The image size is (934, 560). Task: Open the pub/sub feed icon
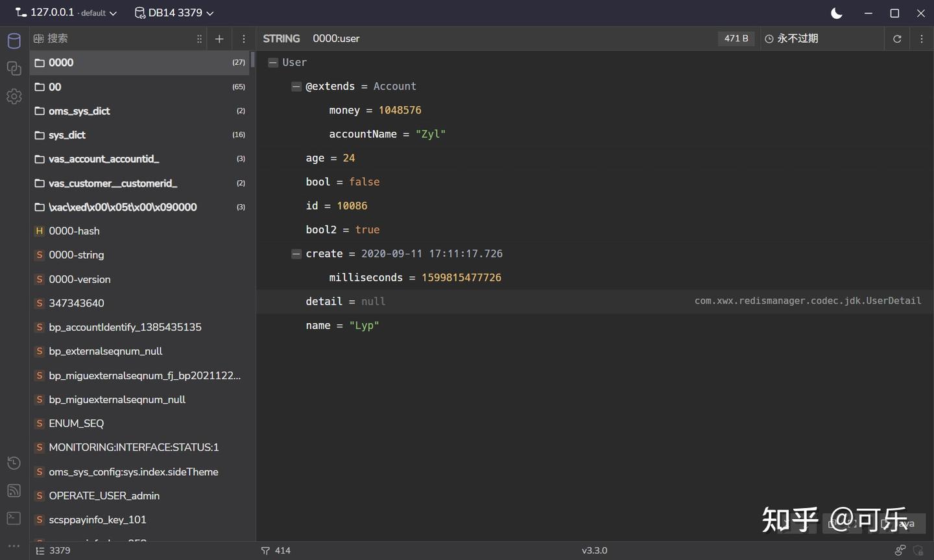tap(14, 491)
